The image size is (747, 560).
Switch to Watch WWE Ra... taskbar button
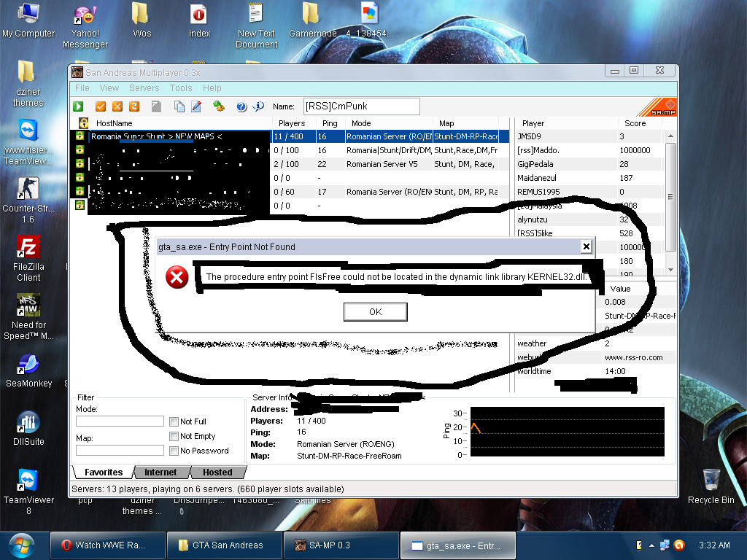tap(108, 545)
